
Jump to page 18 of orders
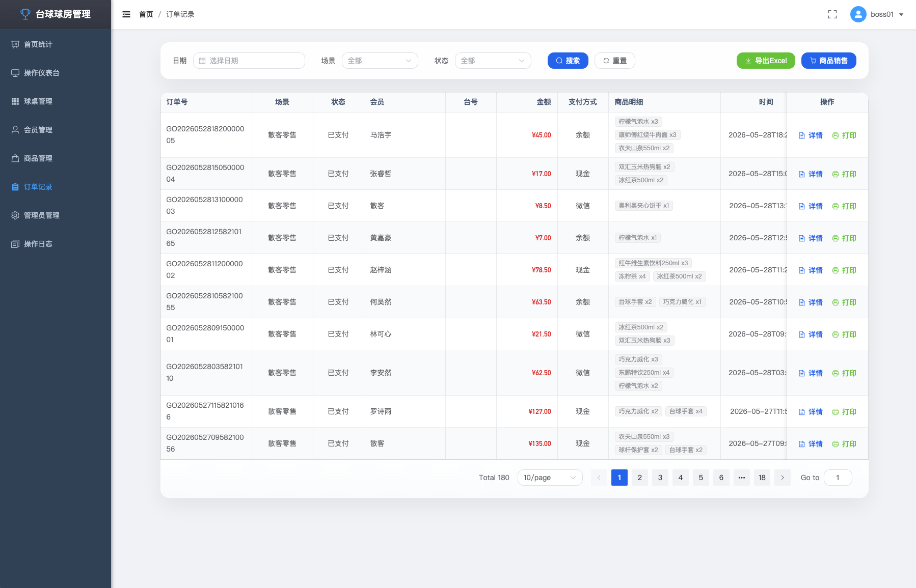coord(762,478)
